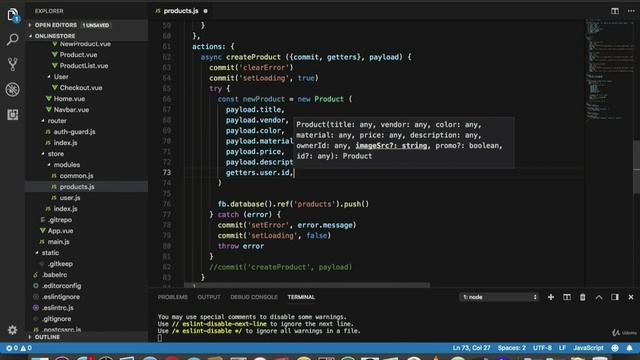
Task: Open Home.vue file
Action: 69,99
